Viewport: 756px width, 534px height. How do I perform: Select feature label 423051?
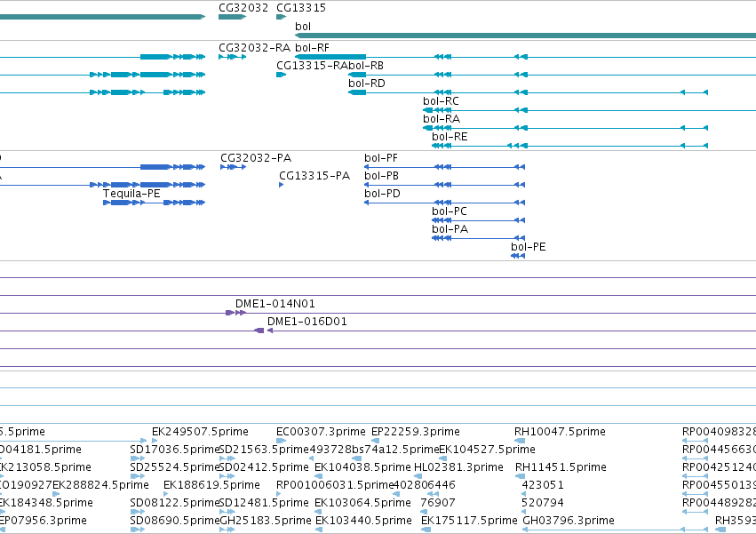[543, 485]
